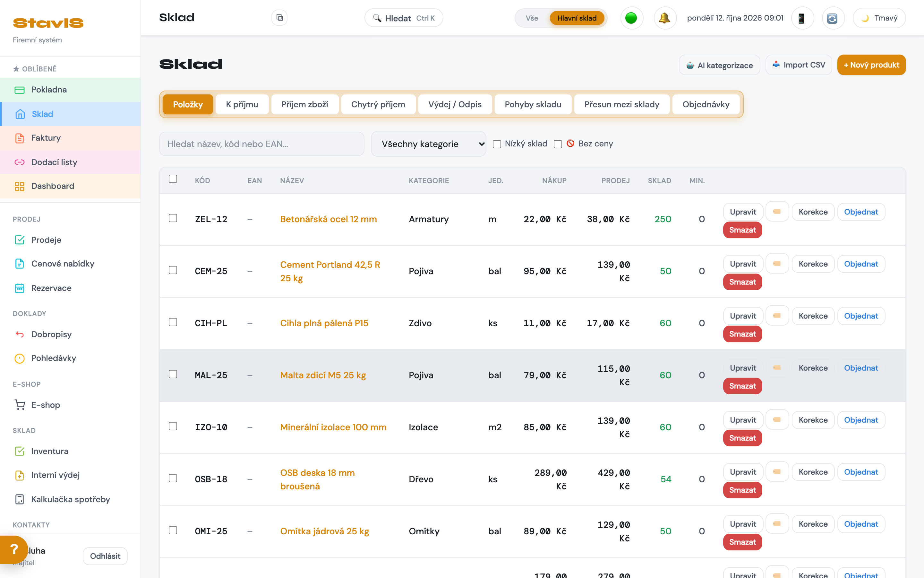This screenshot has height=578, width=924.
Task: Open Pokladna from the favorites sidebar
Action: 70,90
